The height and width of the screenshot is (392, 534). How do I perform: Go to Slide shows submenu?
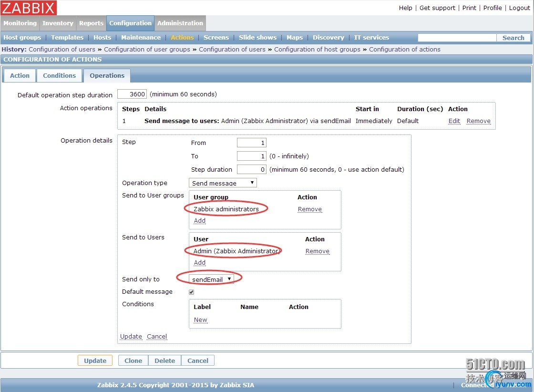pyautogui.click(x=257, y=38)
